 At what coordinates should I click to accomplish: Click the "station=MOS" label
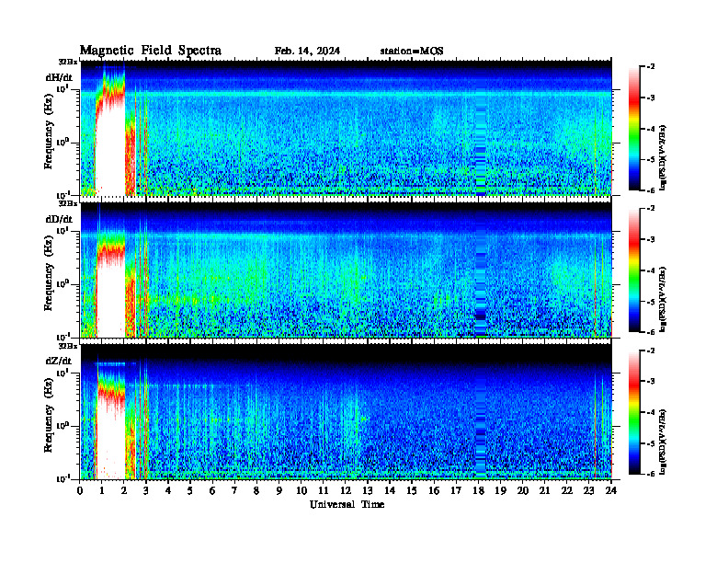[412, 51]
